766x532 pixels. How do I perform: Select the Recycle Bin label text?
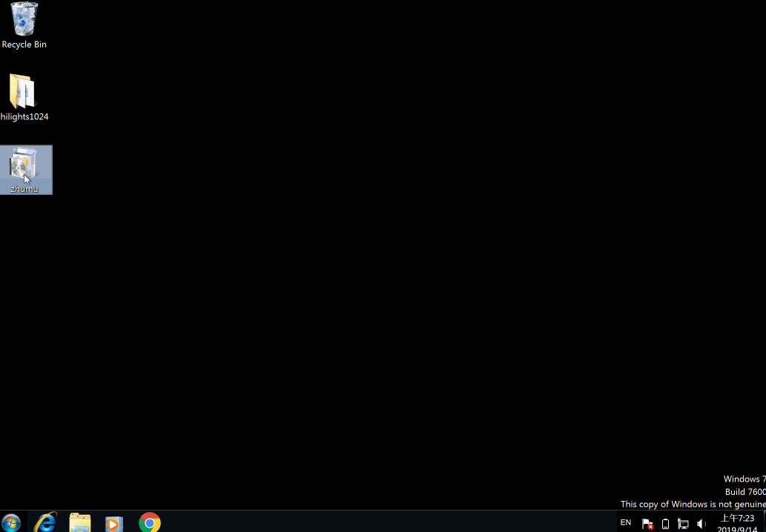(24, 44)
